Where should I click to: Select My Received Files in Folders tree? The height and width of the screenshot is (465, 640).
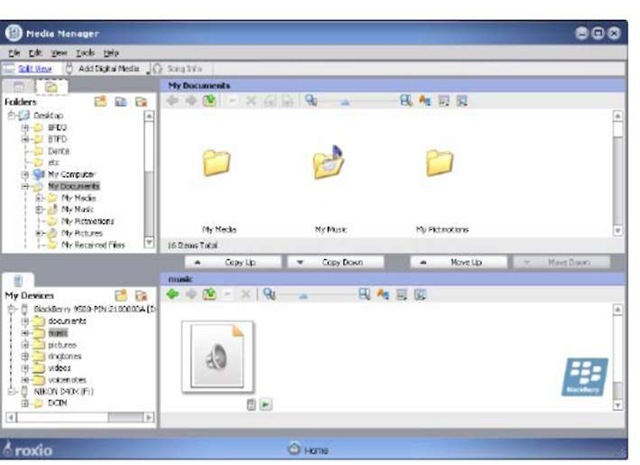coord(93,245)
